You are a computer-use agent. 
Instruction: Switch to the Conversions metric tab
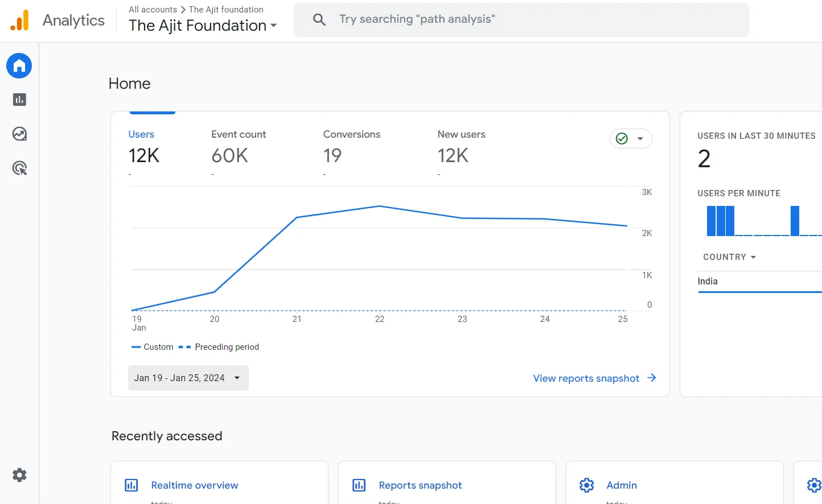[351, 146]
